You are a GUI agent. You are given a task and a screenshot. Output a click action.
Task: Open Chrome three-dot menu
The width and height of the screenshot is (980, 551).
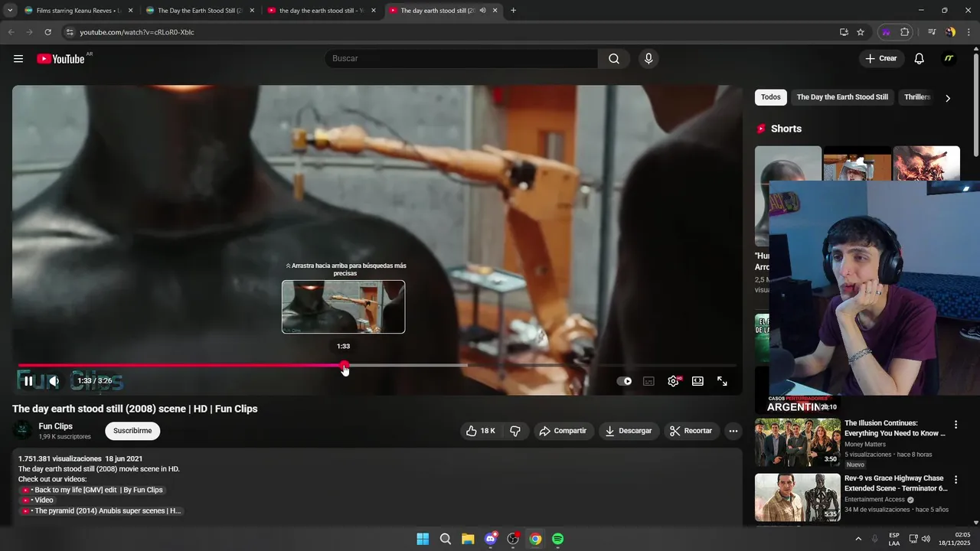coord(969,32)
